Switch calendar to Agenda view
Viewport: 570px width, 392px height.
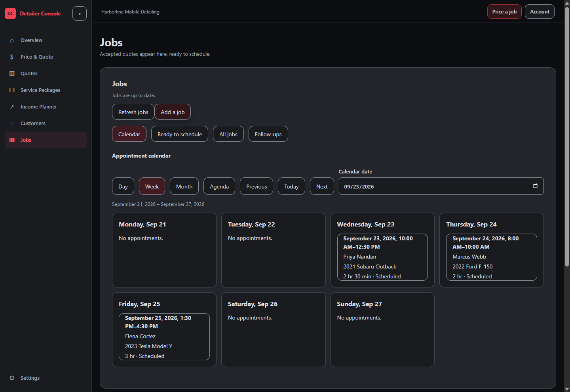point(219,186)
